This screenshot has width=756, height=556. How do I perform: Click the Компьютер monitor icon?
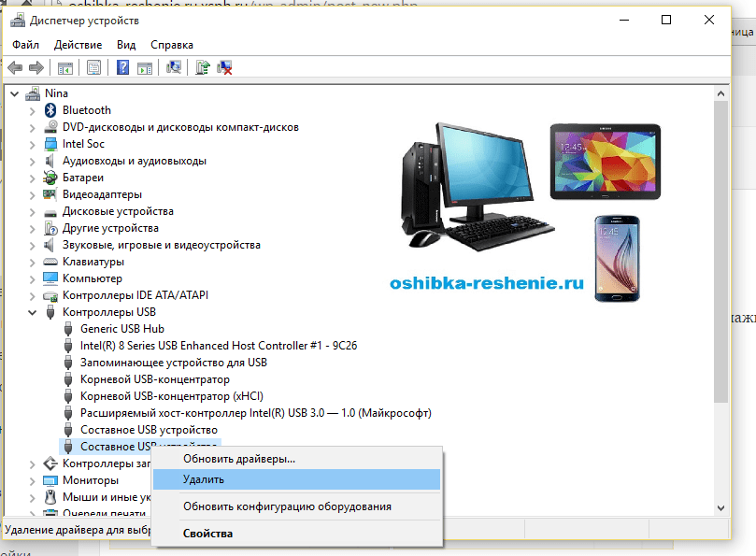[50, 278]
